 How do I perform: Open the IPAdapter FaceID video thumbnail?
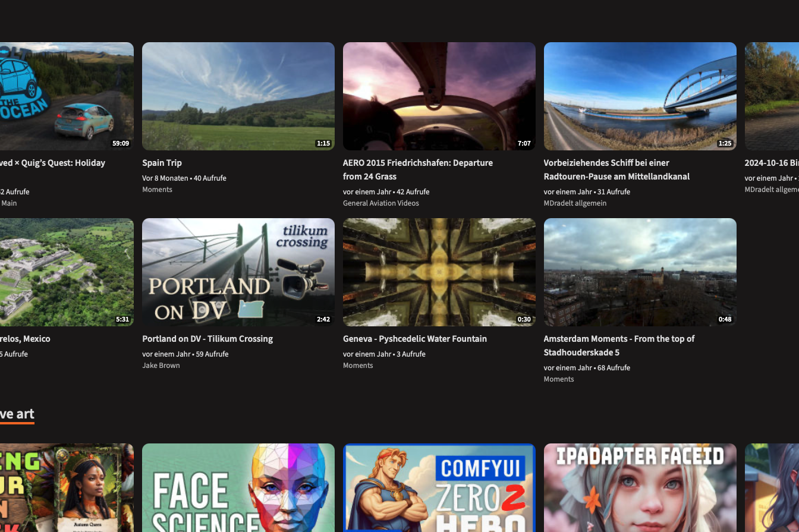(640, 487)
